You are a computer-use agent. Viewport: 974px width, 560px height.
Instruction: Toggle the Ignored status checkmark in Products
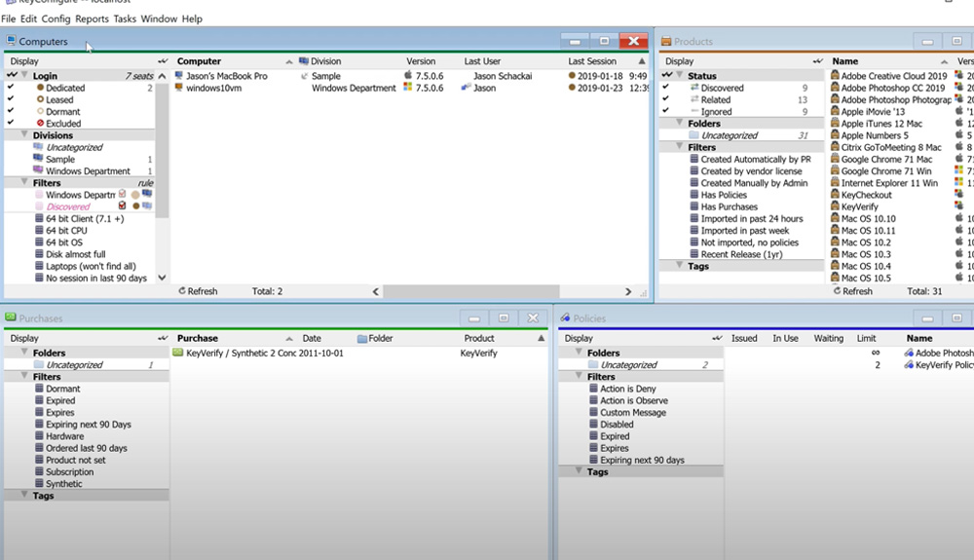coord(666,111)
